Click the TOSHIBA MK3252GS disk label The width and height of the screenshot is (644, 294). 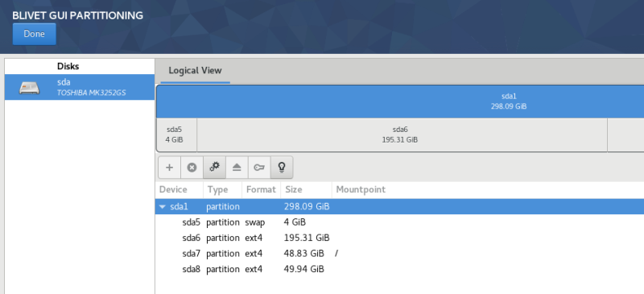91,93
